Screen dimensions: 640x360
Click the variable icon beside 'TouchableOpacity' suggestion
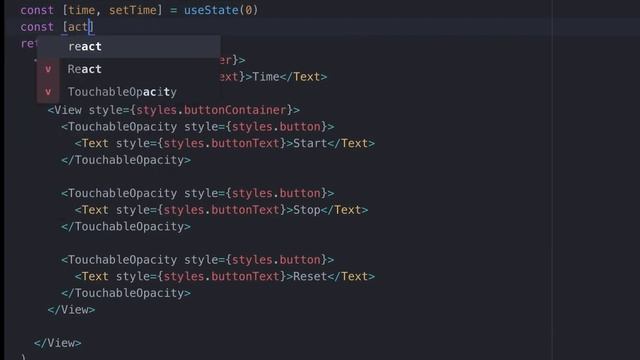[48, 92]
